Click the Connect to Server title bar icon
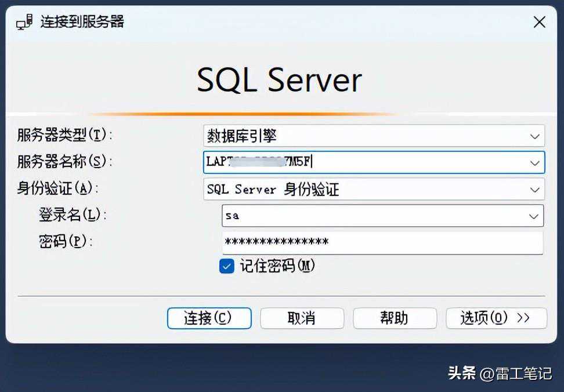The width and height of the screenshot is (564, 392). coord(24,23)
